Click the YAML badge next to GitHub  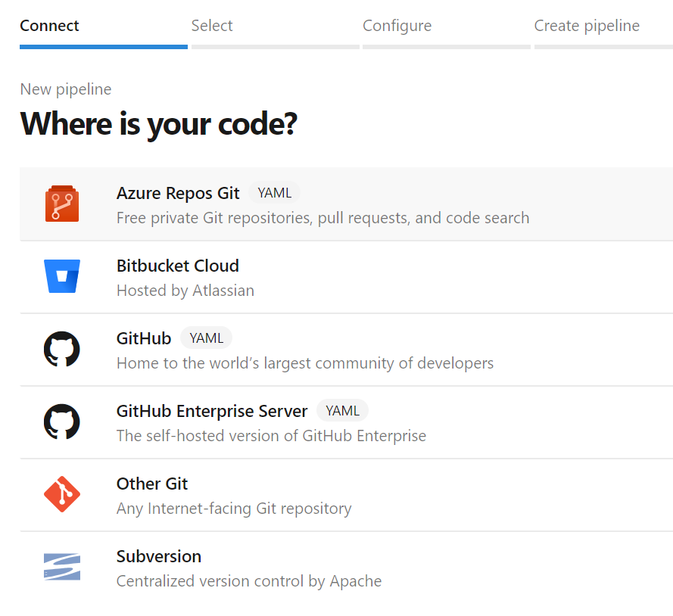[x=206, y=338]
